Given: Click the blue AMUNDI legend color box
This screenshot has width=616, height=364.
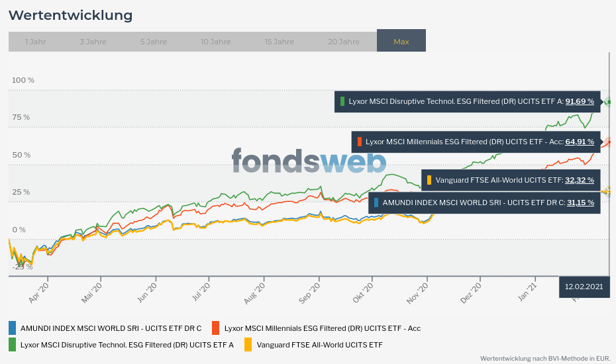Looking at the screenshot, I should click(13, 328).
